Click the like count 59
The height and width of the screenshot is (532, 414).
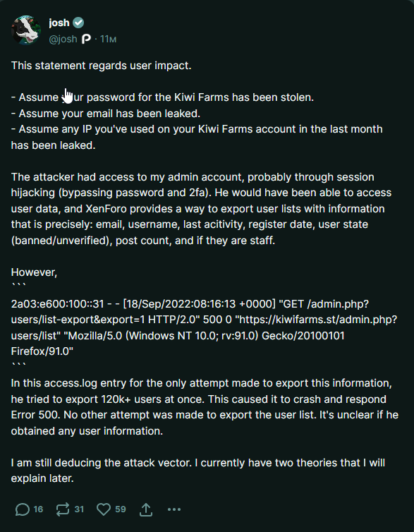(121, 509)
